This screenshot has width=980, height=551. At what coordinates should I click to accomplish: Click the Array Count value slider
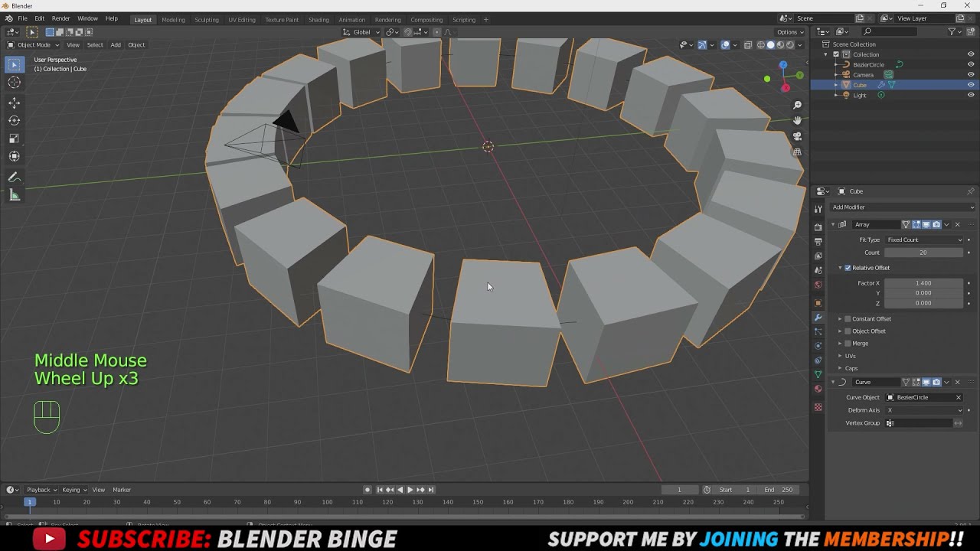click(x=924, y=253)
